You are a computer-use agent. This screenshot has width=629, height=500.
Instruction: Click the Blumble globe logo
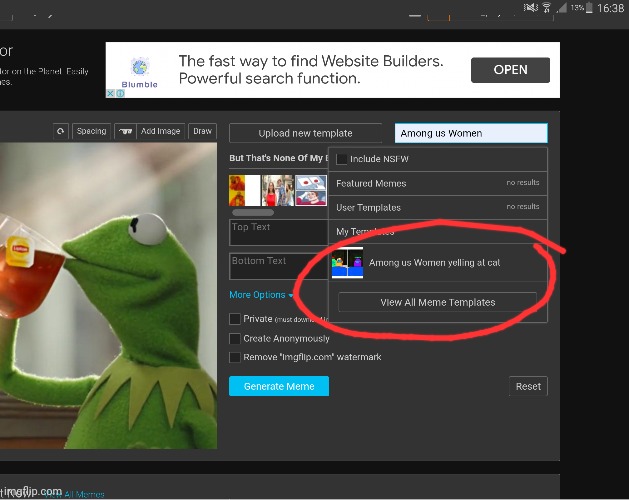click(x=140, y=67)
